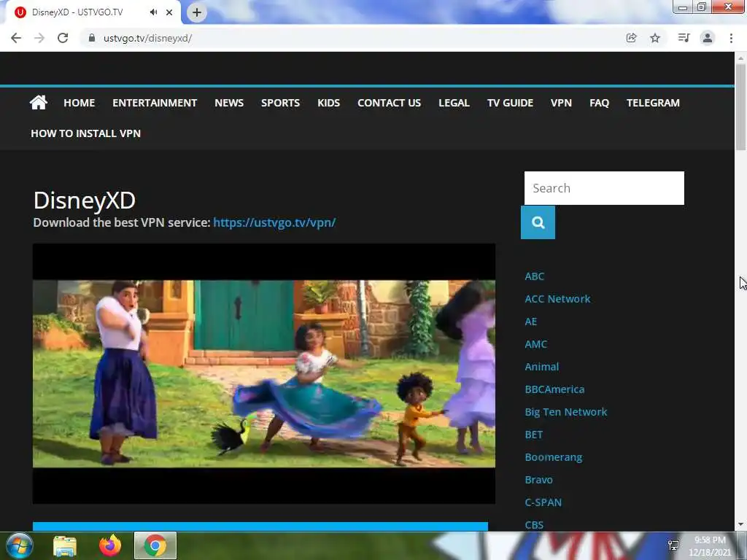Open the HOME menu item
The width and height of the screenshot is (747, 560).
coord(79,103)
